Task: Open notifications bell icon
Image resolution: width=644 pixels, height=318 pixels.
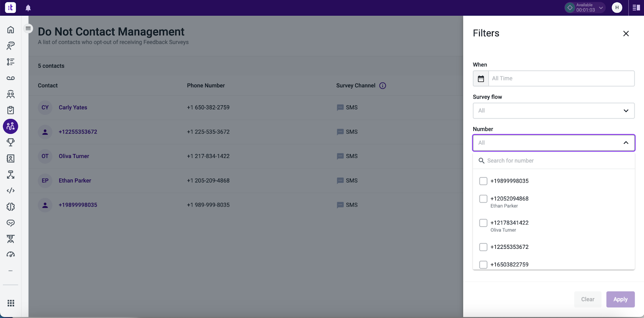Action: click(x=28, y=8)
